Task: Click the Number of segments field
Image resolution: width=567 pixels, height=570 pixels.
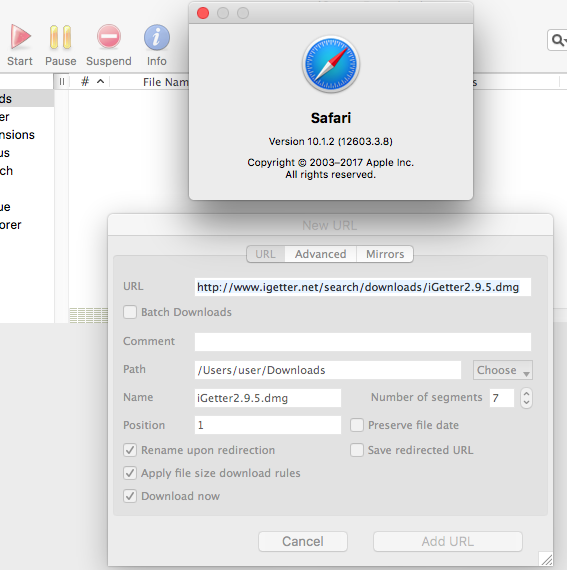Action: [x=502, y=398]
